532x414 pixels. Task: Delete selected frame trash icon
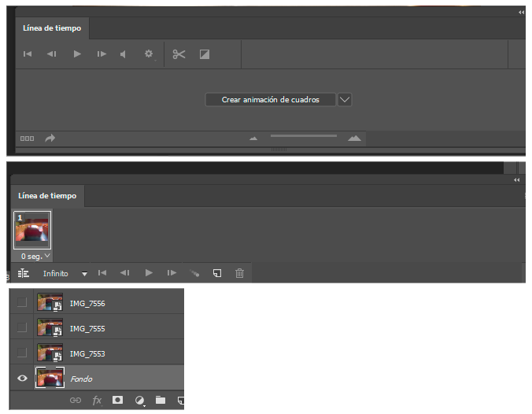click(x=239, y=273)
